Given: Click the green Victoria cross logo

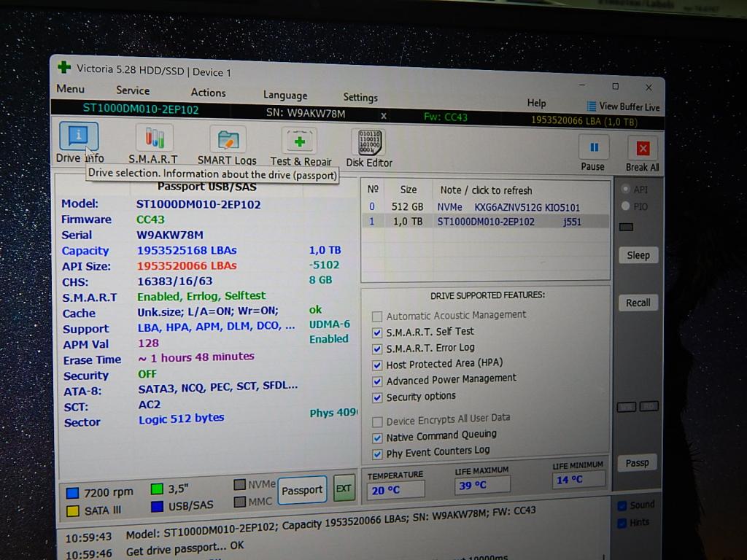Looking at the screenshot, I should 64,67.
